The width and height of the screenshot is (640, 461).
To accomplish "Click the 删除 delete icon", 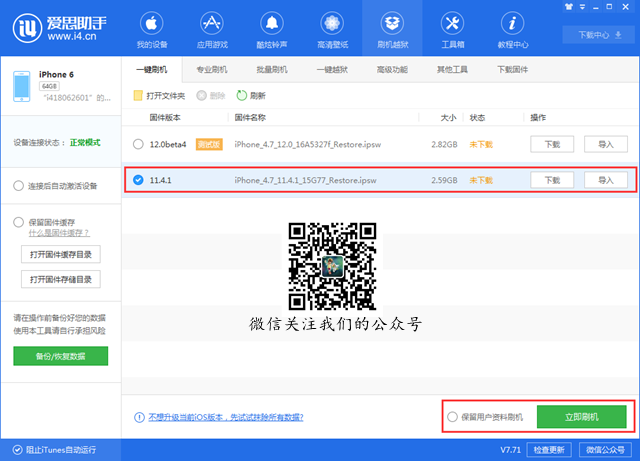I will point(201,96).
